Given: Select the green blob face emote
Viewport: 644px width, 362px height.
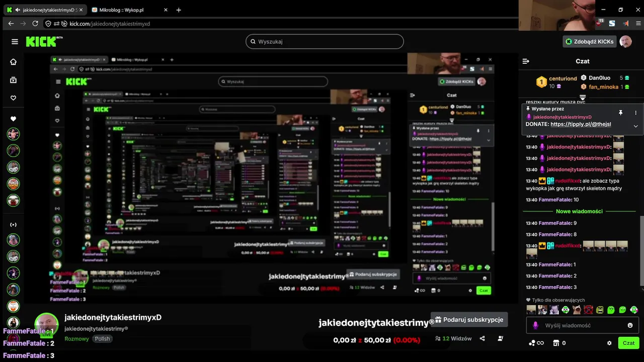Looking at the screenshot, I should tap(611, 310).
